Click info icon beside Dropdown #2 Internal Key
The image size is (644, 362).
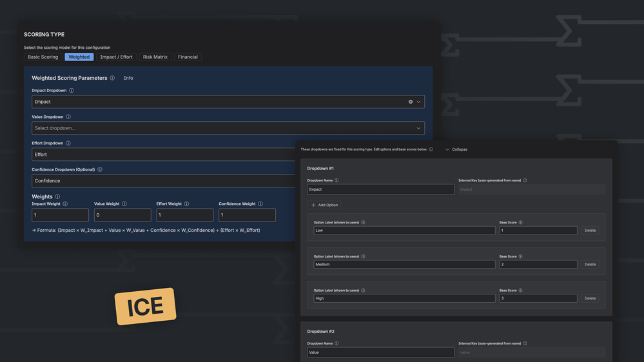click(525, 343)
